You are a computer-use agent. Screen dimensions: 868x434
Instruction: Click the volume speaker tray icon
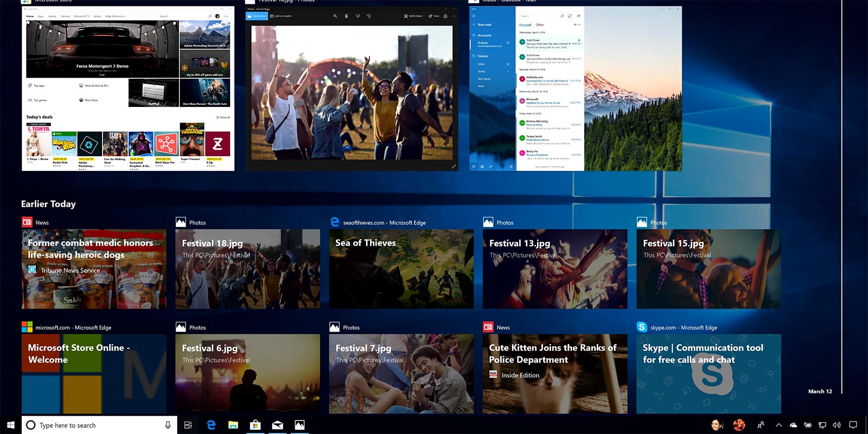coord(837,425)
